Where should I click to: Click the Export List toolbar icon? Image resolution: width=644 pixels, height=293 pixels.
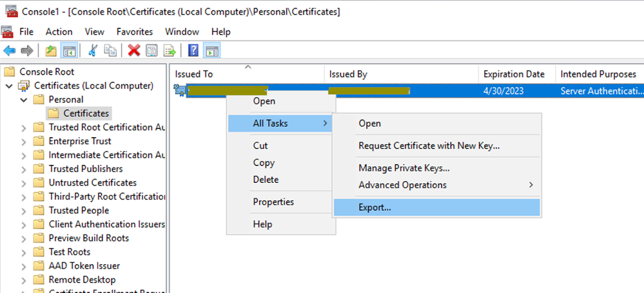click(x=170, y=50)
